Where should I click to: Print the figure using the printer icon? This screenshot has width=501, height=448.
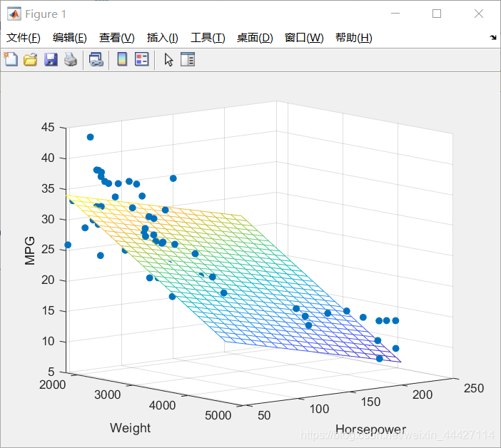71,60
